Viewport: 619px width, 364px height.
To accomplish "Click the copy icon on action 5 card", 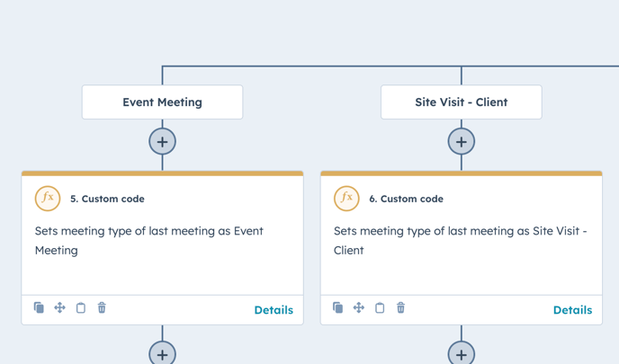I will [39, 307].
